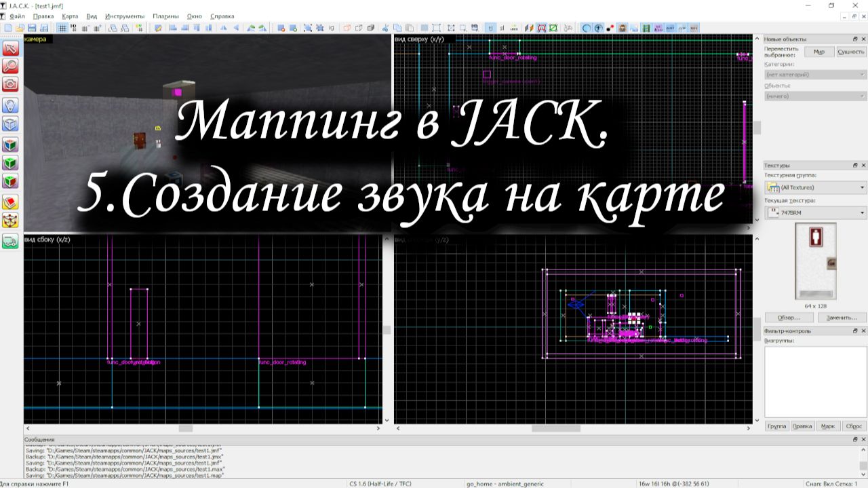Click the Сущность button
Viewport: 868px width, 488px height.
click(851, 52)
